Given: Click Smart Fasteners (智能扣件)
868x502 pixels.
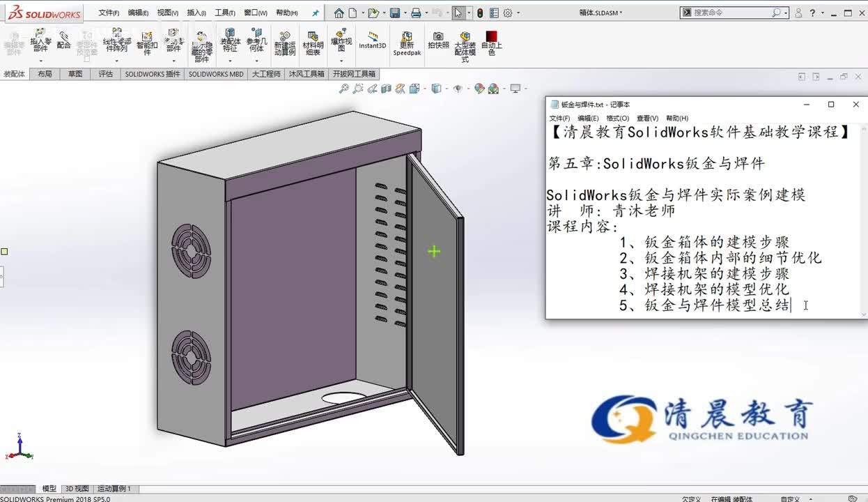Looking at the screenshot, I should pos(147,43).
